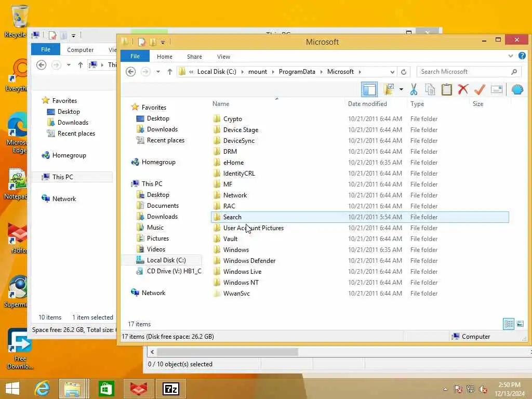Click the Refresh address bar icon
The image size is (532, 399).
403,72
